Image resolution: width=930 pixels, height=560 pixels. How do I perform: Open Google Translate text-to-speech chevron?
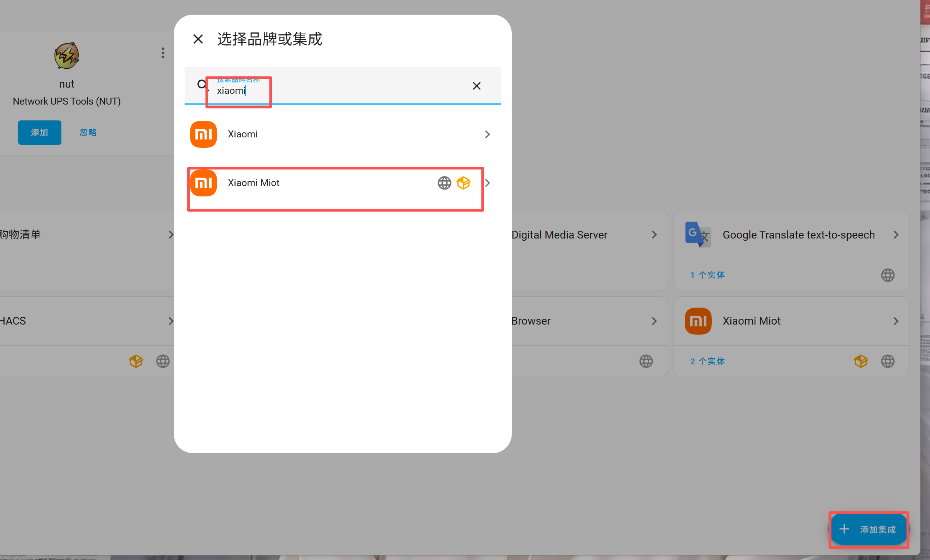(x=896, y=235)
